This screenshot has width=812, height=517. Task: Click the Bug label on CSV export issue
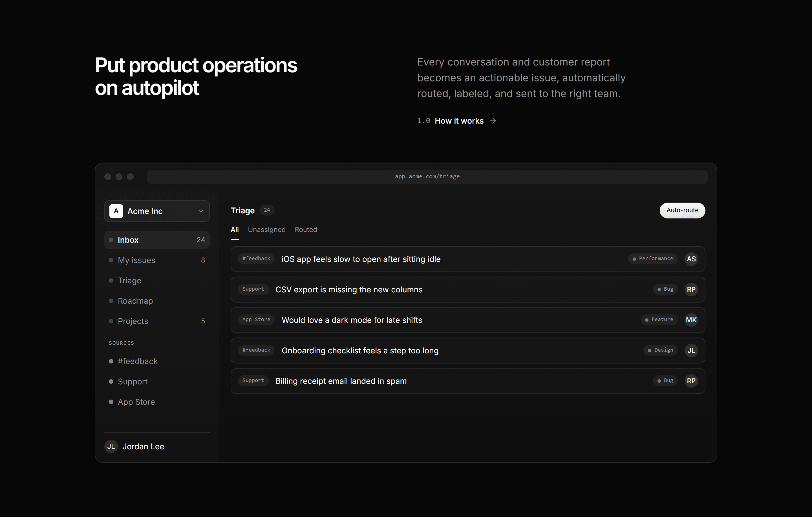[x=665, y=289]
